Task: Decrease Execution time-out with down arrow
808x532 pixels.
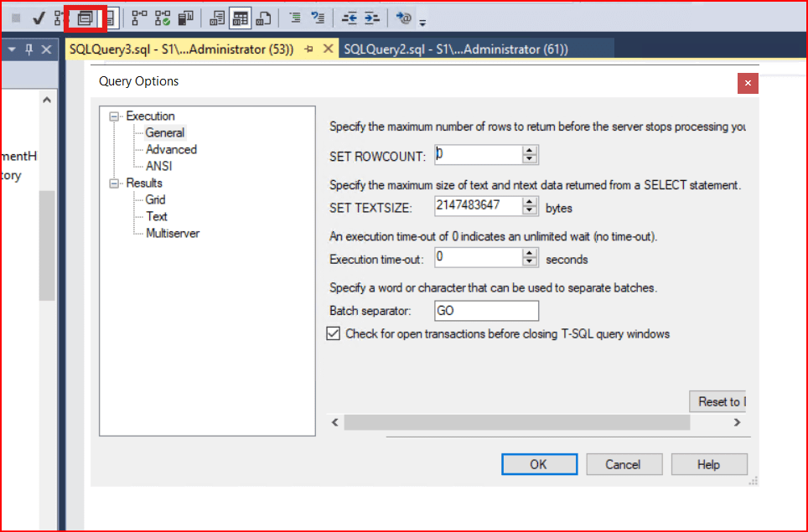Action: [x=529, y=262]
